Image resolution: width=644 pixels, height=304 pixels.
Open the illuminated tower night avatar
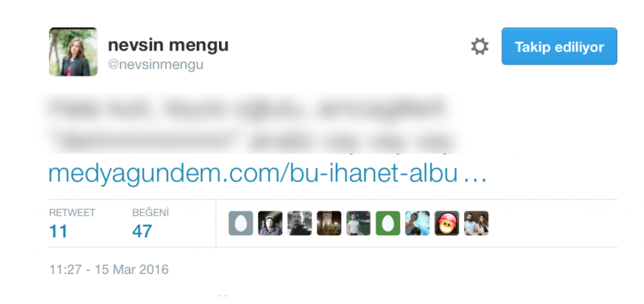click(x=329, y=223)
